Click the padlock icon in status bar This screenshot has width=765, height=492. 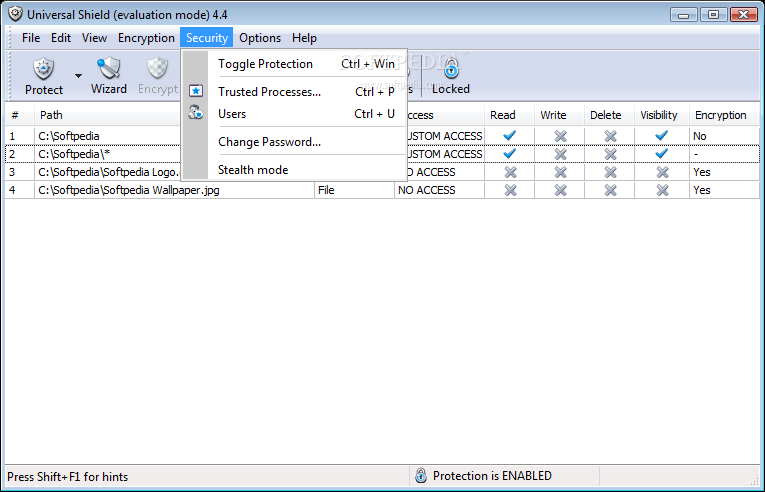click(421, 475)
